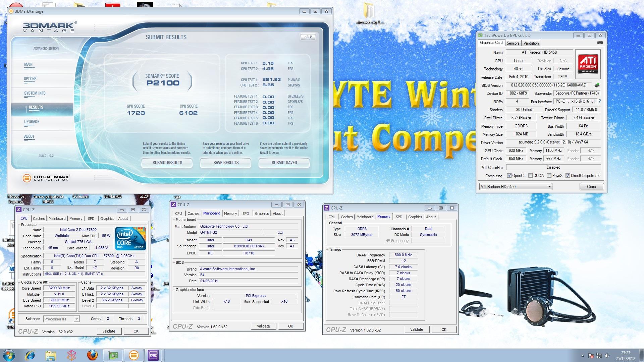
Task: Select ABOUT in 3DMark Vantage sidebar
Action: tap(29, 136)
